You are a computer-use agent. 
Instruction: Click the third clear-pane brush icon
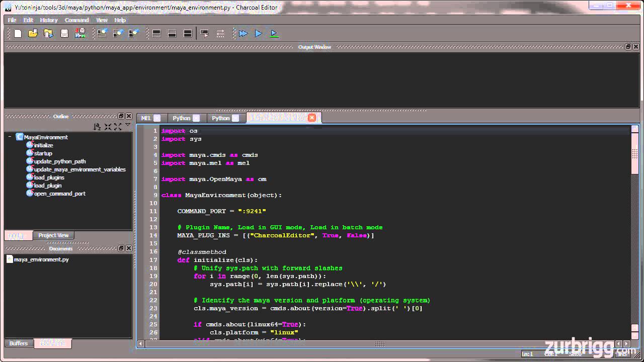point(133,34)
